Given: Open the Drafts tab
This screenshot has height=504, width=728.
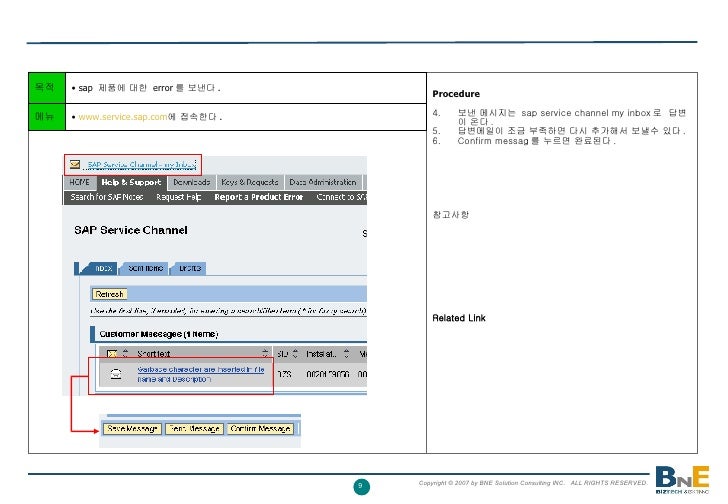Looking at the screenshot, I should 190,268.
